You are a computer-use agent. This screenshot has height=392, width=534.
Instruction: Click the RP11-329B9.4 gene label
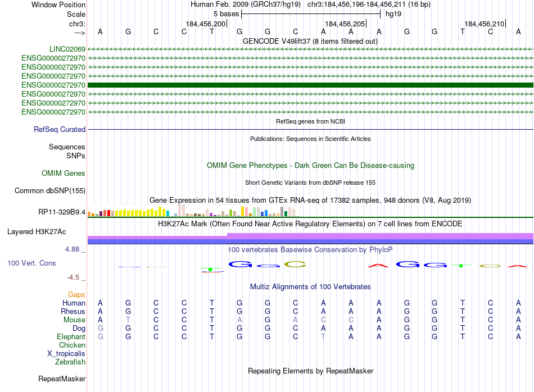pyautogui.click(x=62, y=212)
